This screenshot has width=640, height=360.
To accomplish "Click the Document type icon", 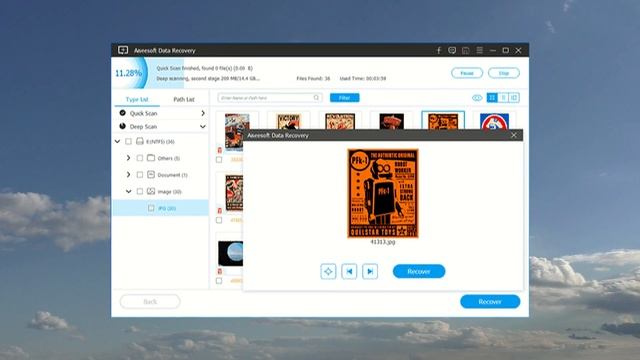I will 151,174.
